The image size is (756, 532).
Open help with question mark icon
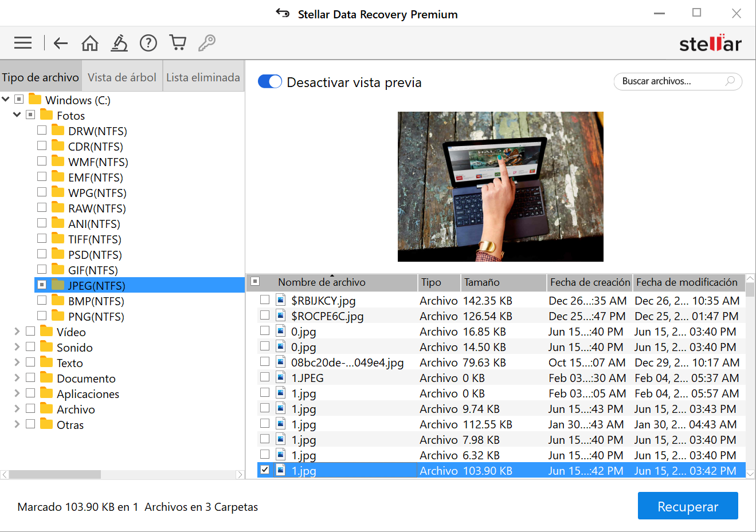coord(148,43)
